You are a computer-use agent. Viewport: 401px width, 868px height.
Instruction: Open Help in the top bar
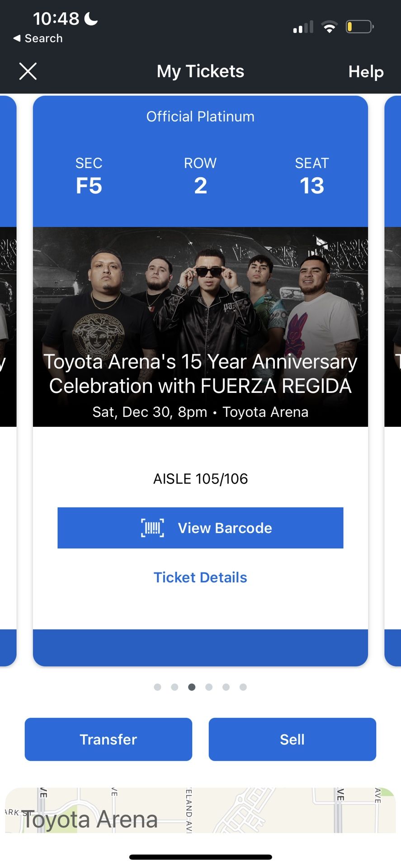[366, 71]
